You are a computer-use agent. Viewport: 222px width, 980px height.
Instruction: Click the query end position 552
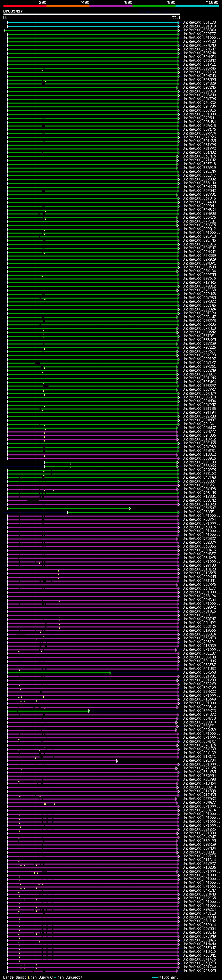(175, 17)
